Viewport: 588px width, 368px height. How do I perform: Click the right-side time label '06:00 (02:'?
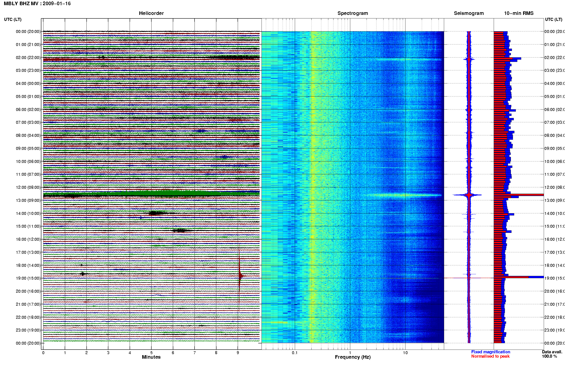555,109
